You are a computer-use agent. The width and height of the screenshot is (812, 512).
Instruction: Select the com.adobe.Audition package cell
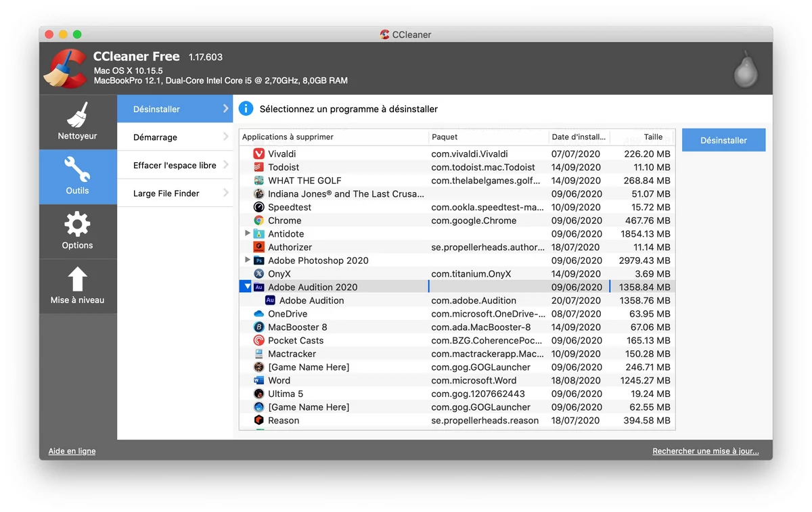point(474,300)
